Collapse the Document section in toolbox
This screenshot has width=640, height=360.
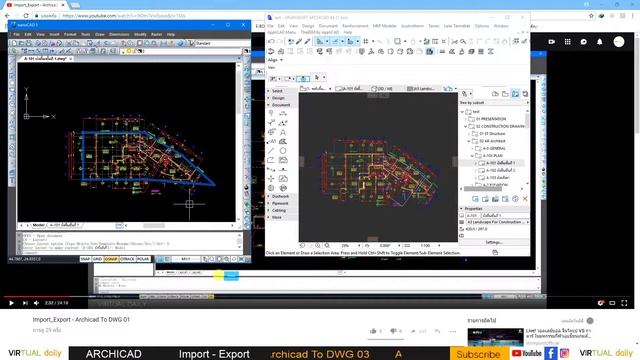(x=281, y=105)
